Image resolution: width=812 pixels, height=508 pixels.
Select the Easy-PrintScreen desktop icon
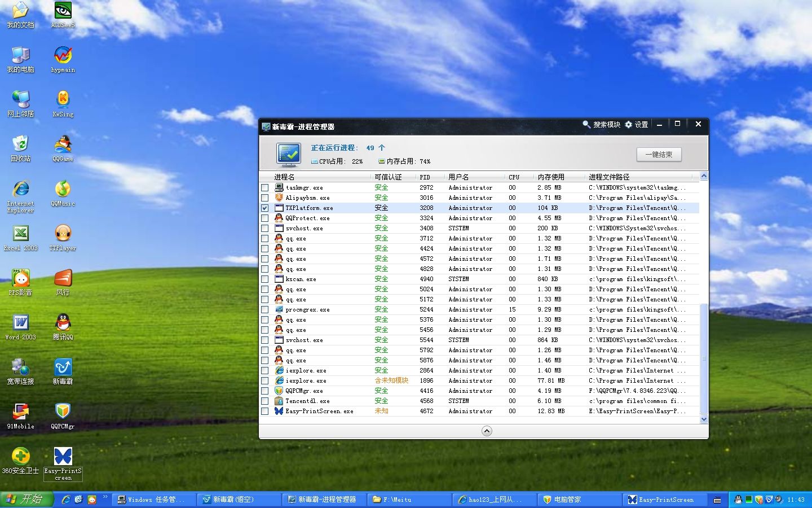pos(63,464)
